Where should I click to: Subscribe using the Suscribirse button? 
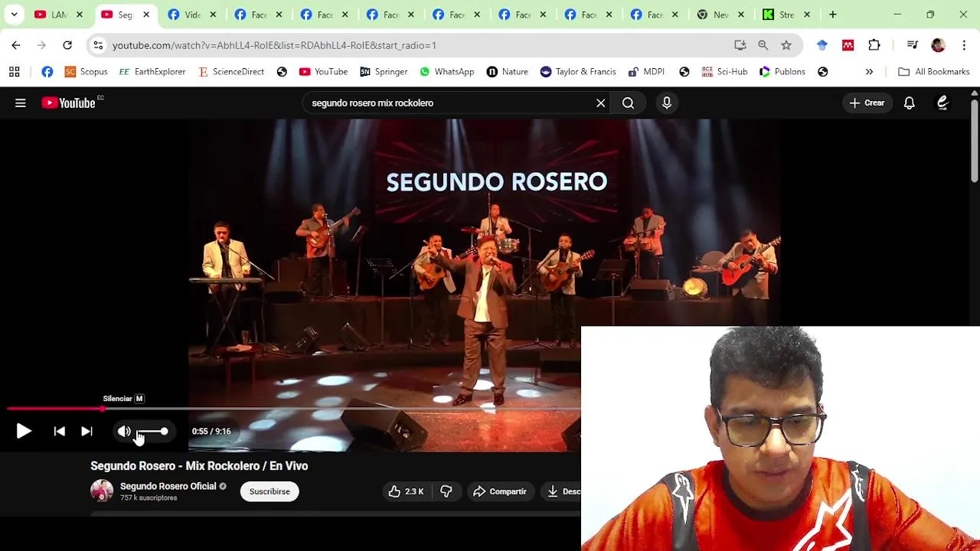269,491
